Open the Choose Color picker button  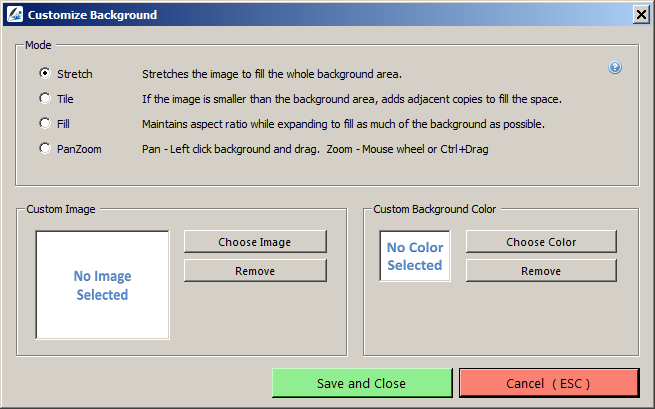coord(541,242)
